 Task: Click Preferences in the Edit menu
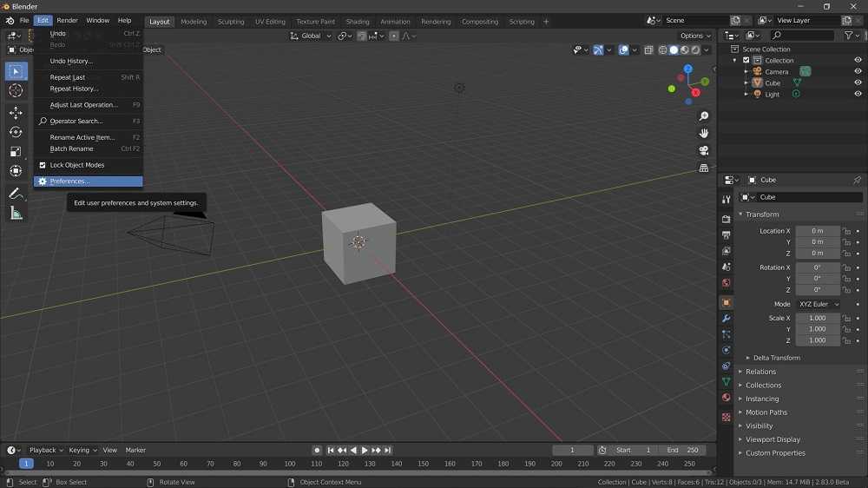click(88, 181)
